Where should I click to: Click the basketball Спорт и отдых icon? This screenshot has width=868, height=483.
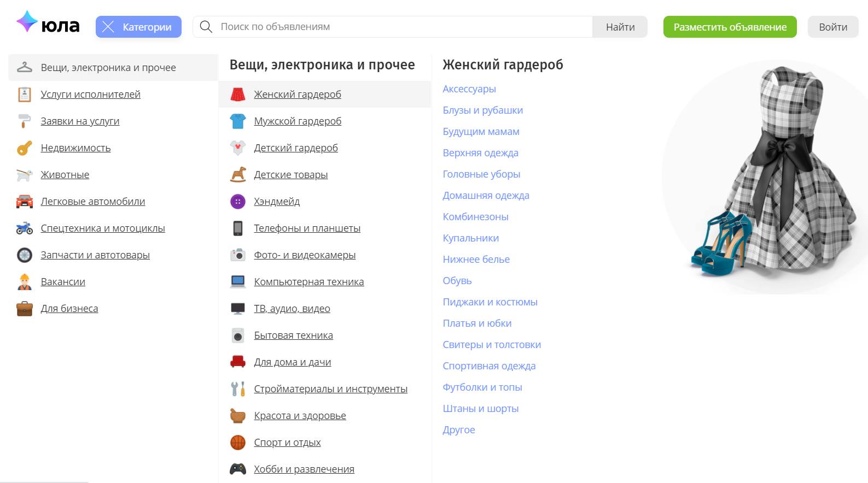point(237,443)
